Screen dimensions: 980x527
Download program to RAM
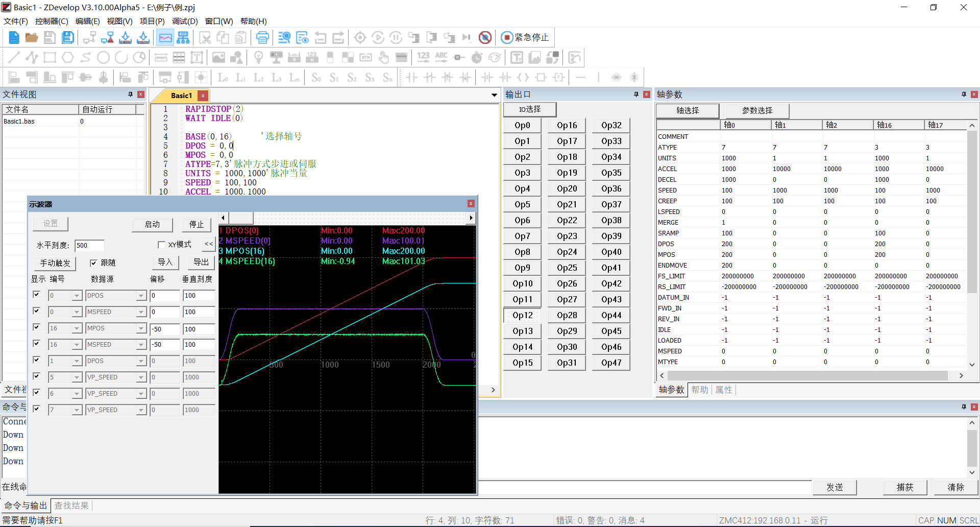click(125, 37)
